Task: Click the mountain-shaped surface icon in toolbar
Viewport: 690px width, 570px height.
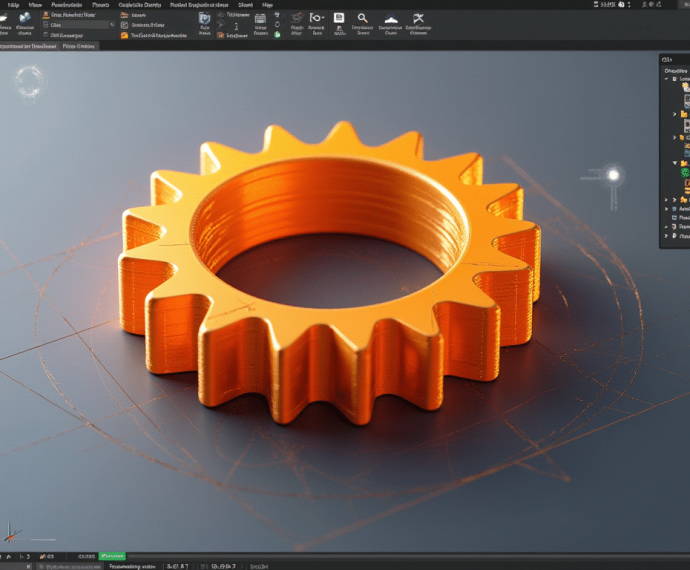Action: (391, 19)
